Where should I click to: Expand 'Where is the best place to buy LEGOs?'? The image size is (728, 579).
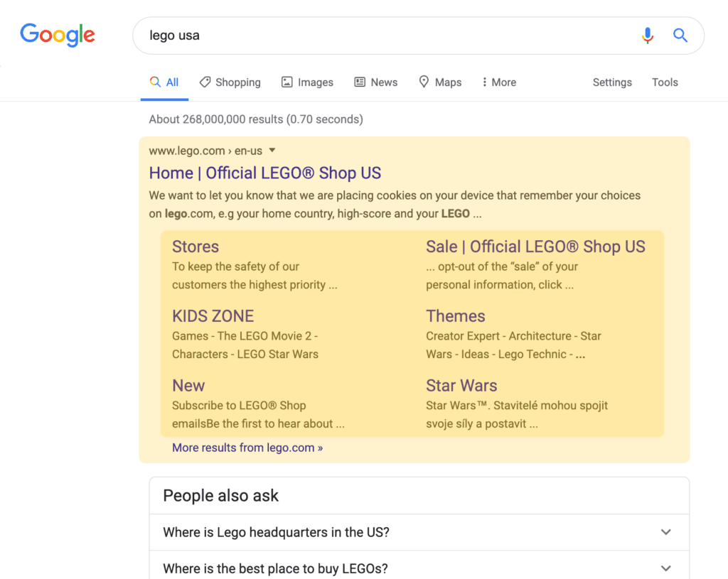coord(419,566)
